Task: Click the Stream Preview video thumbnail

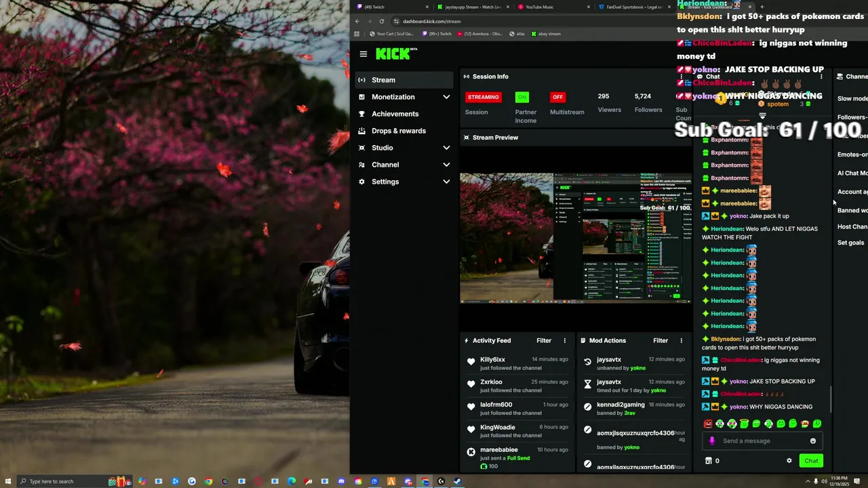Action: pyautogui.click(x=575, y=237)
